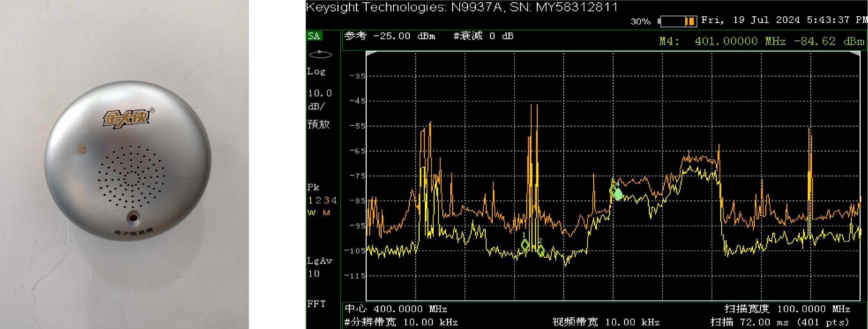Click the 扫描宽度 100.0000 MHz span value
Screen dimensions: 868x329
tap(787, 309)
